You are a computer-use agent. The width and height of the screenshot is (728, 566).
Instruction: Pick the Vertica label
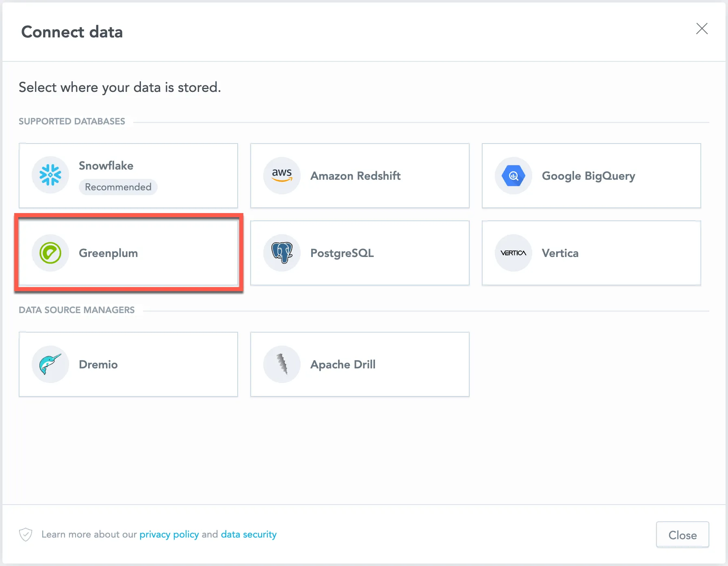pos(560,253)
